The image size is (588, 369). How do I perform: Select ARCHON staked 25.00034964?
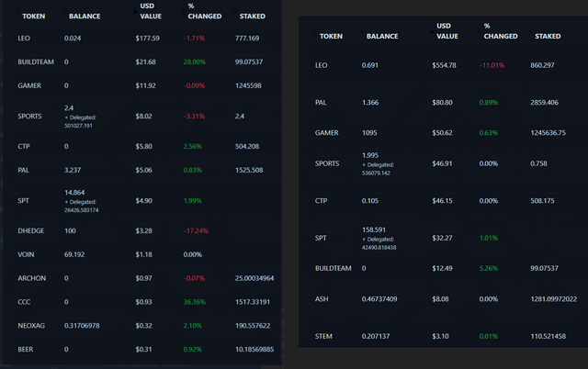point(254,278)
